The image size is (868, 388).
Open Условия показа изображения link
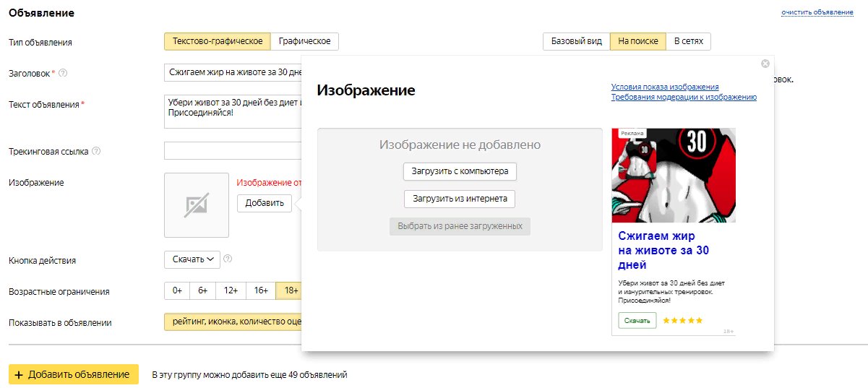664,87
